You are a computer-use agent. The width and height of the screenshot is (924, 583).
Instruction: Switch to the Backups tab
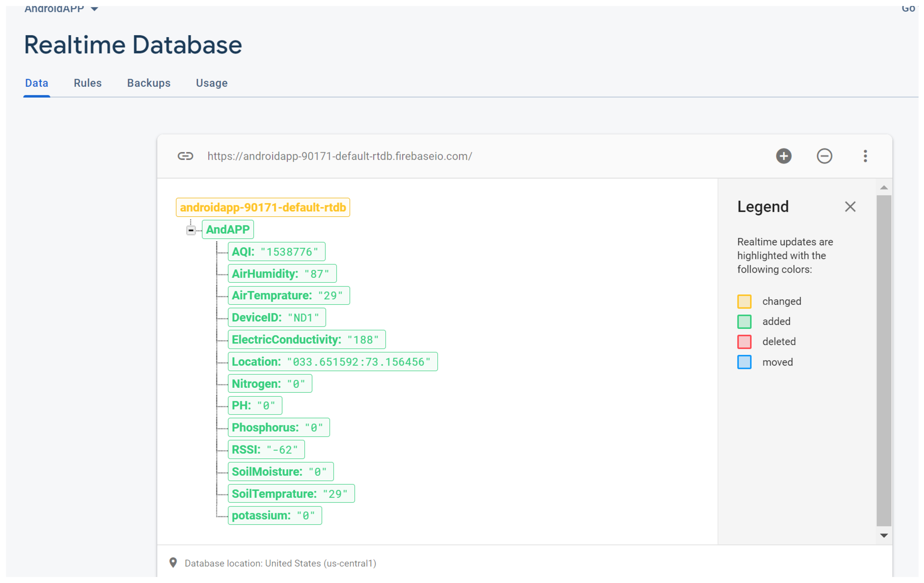point(148,83)
